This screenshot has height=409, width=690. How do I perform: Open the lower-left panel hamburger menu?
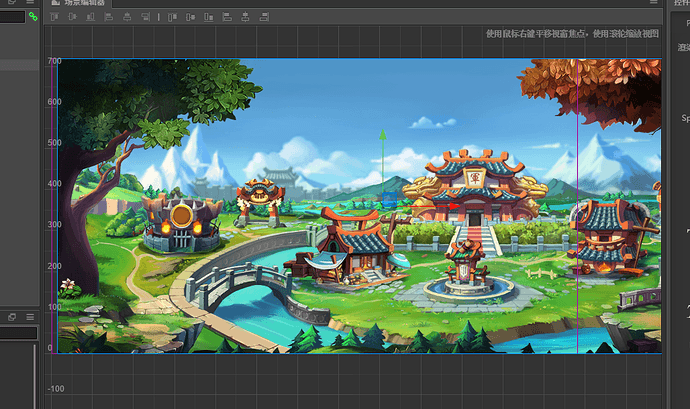[x=30, y=317]
